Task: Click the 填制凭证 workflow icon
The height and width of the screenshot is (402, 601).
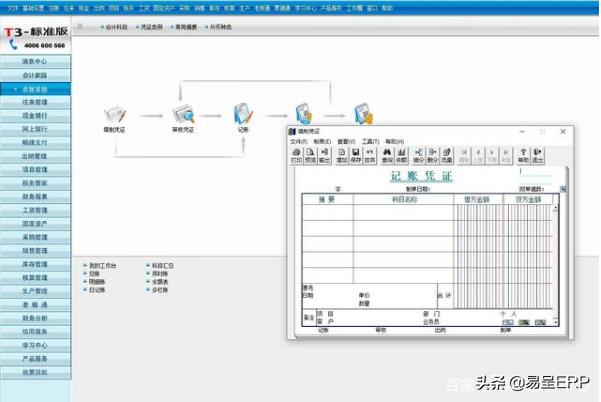Action: (114, 115)
